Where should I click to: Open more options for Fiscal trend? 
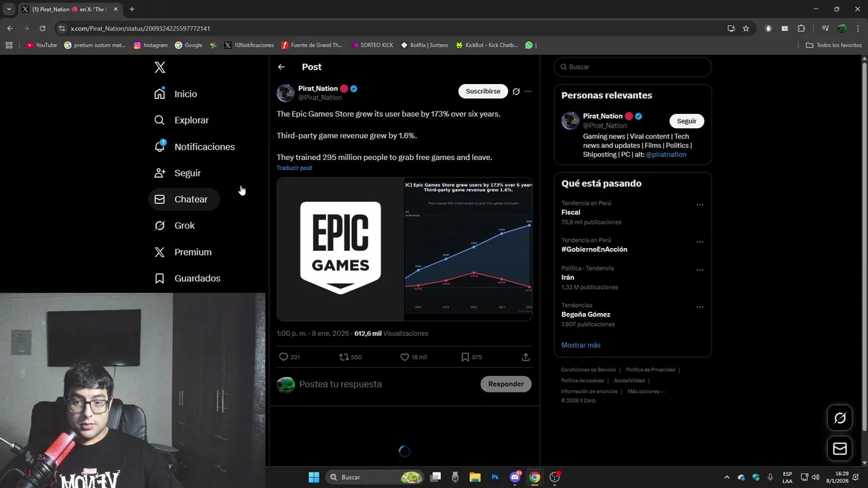[700, 205]
